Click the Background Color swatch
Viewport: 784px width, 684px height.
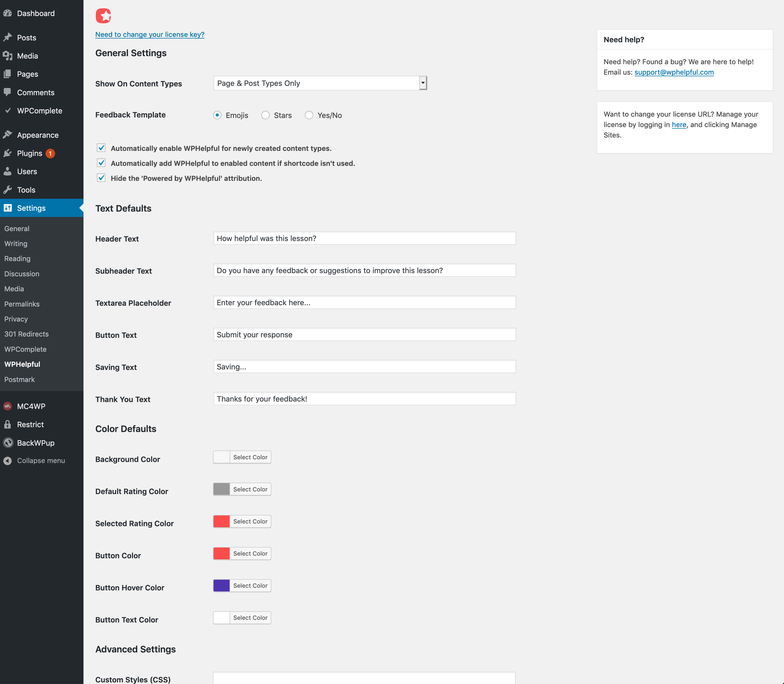pos(222,457)
